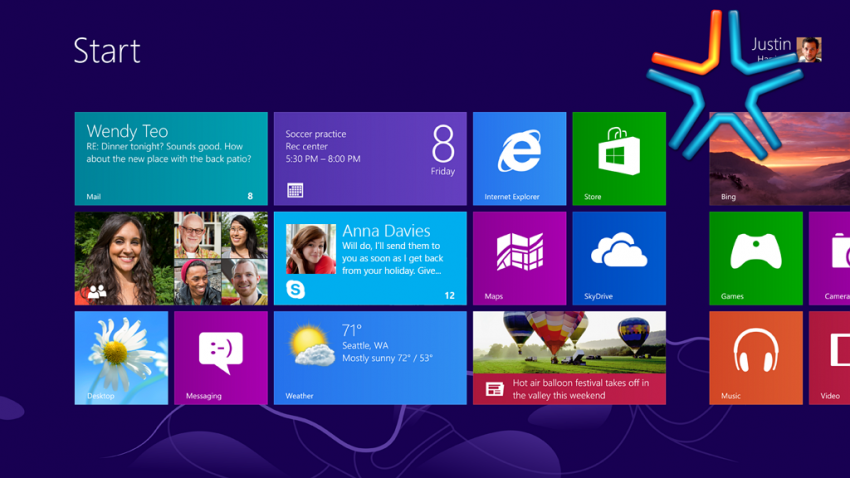Open the Video tile
This screenshot has height=478, width=850.
pos(829,358)
